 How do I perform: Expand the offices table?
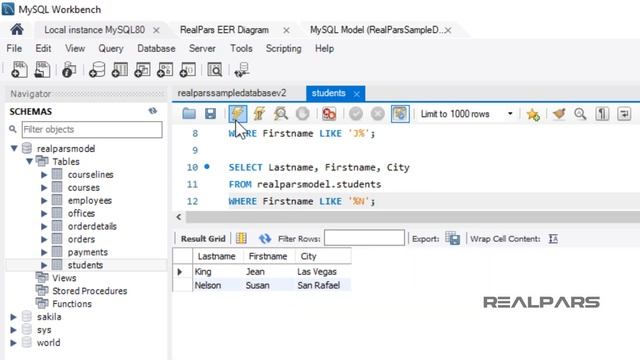(44, 213)
